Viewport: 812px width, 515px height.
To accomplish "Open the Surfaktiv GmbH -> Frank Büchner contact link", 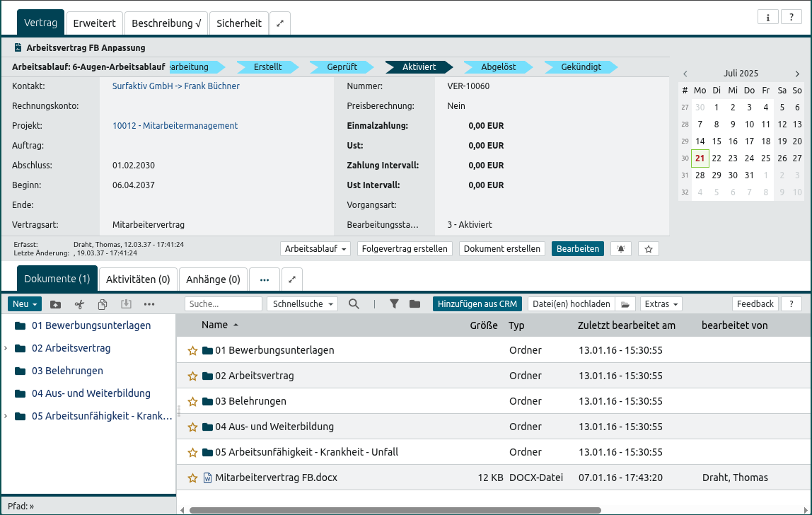I will 176,86.
